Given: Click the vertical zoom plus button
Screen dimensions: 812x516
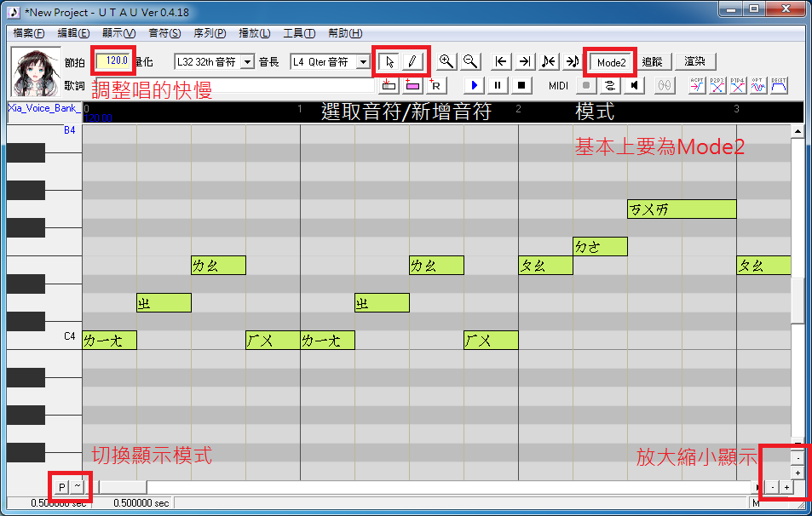Looking at the screenshot, I should [798, 473].
